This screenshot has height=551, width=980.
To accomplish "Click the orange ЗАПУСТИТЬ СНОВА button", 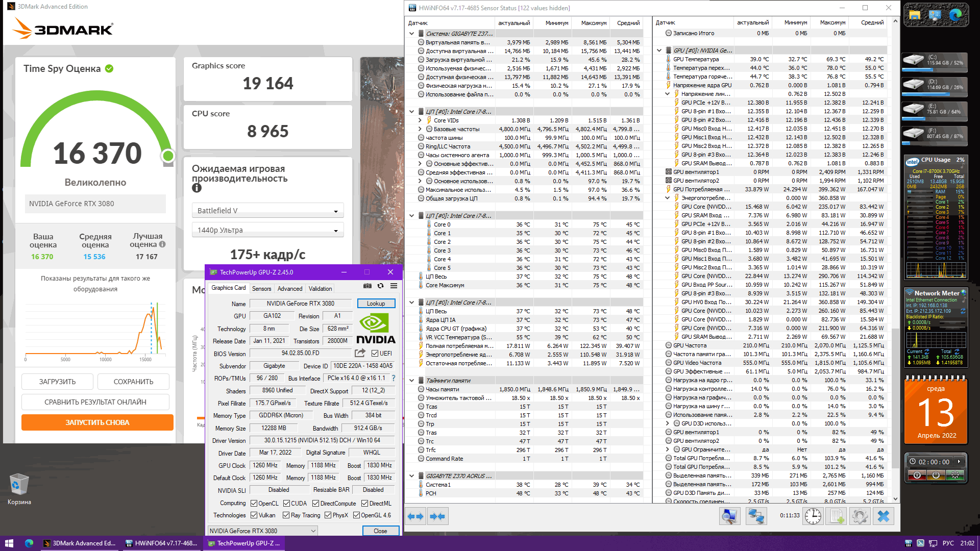I will click(97, 422).
